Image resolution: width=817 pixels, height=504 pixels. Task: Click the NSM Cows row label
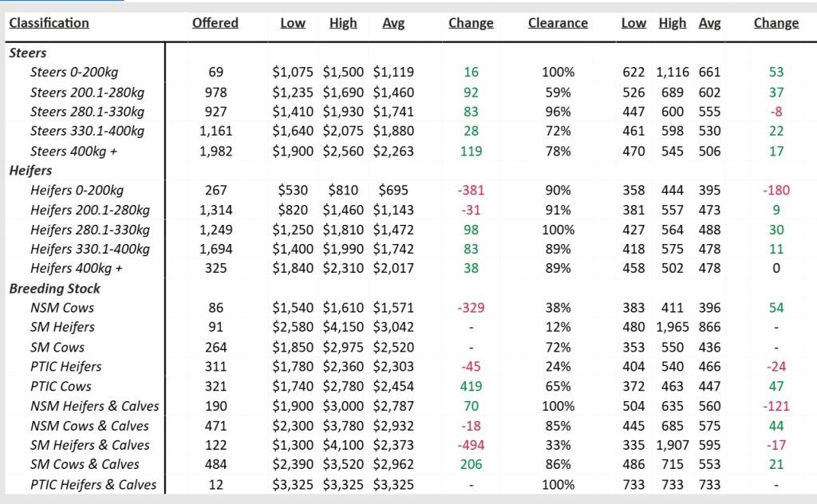coord(62,308)
